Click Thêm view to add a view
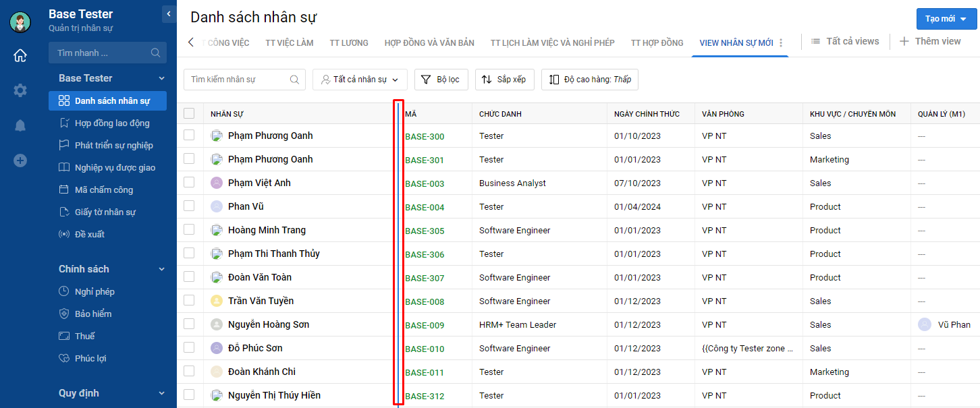Image resolution: width=980 pixels, height=408 pixels. pyautogui.click(x=930, y=41)
